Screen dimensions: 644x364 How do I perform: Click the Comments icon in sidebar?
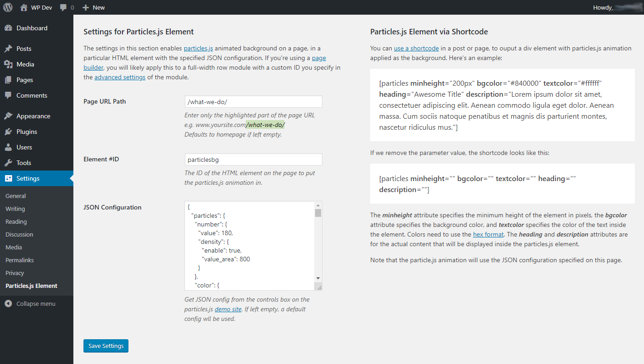tap(8, 95)
